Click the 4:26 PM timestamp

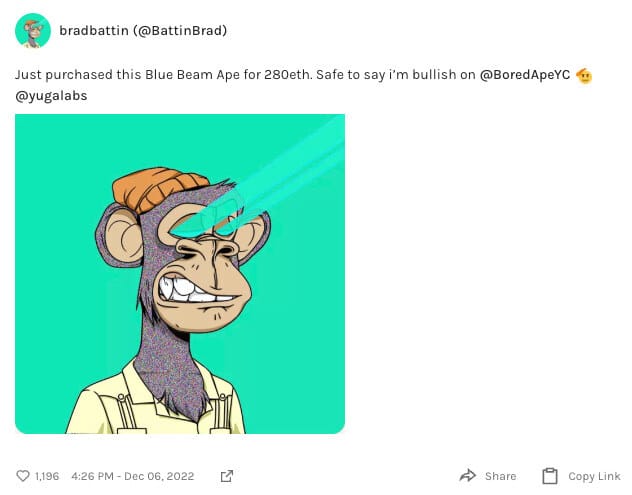tap(92, 476)
